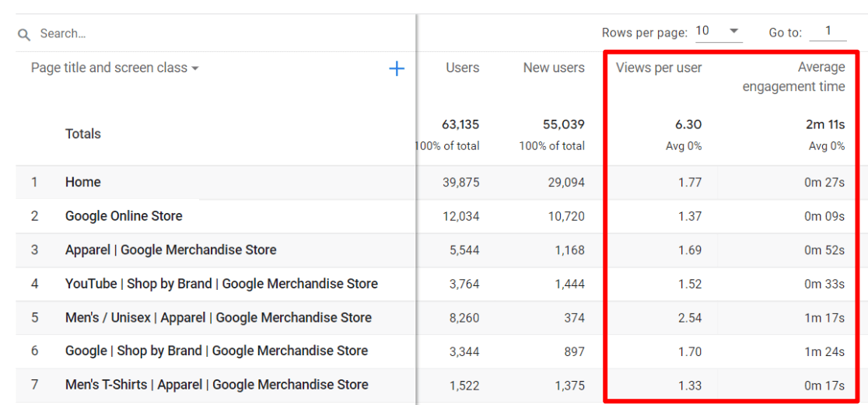The height and width of the screenshot is (405, 868).
Task: Sort by the New users column header
Action: pos(554,68)
